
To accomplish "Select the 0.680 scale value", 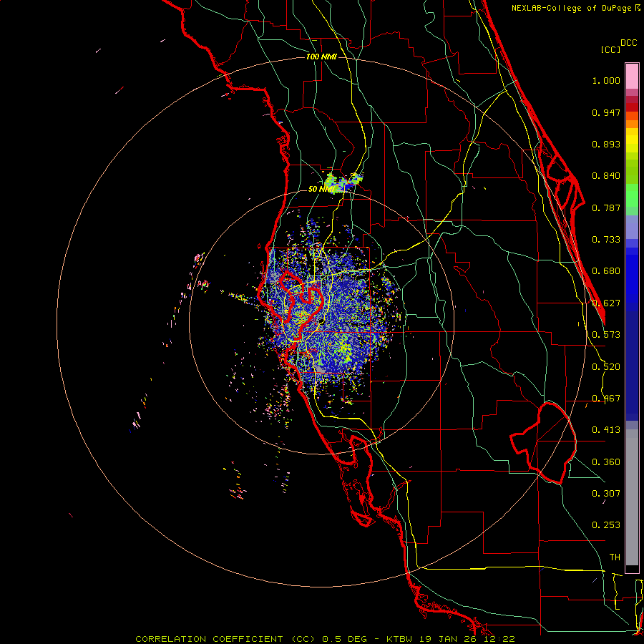I will [x=606, y=271].
